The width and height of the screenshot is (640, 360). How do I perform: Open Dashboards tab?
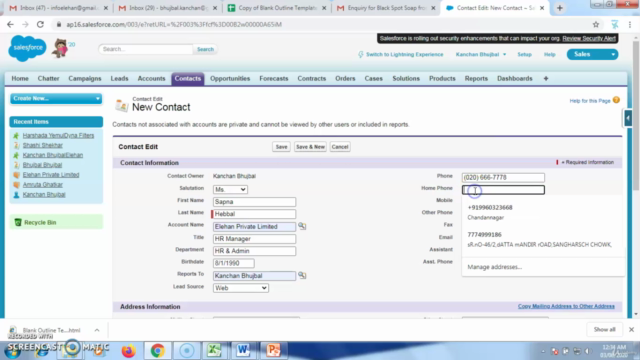[x=515, y=78]
